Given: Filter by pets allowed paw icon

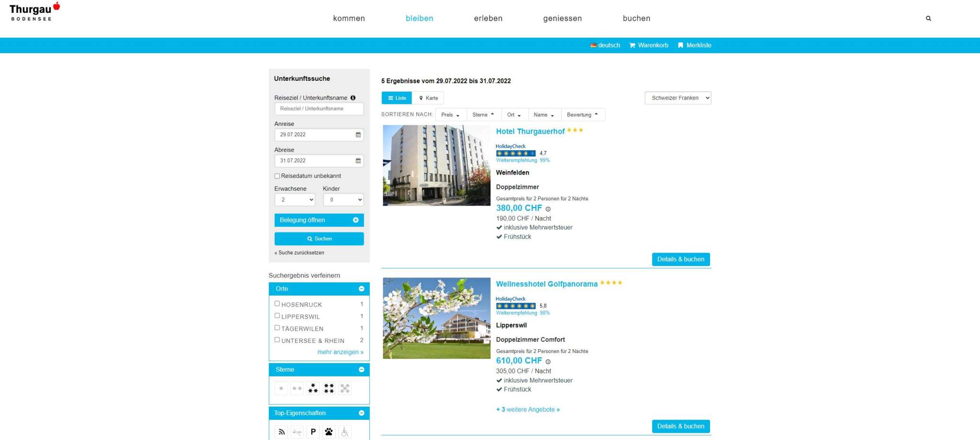Looking at the screenshot, I should tap(329, 432).
